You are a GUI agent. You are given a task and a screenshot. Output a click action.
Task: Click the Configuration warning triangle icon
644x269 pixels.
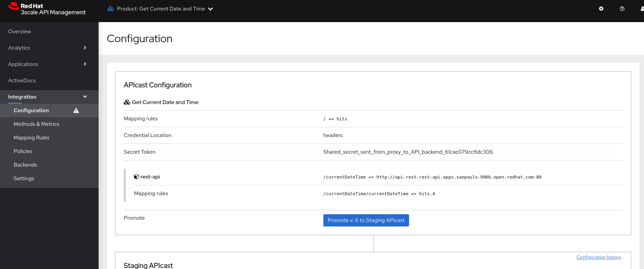(x=76, y=111)
